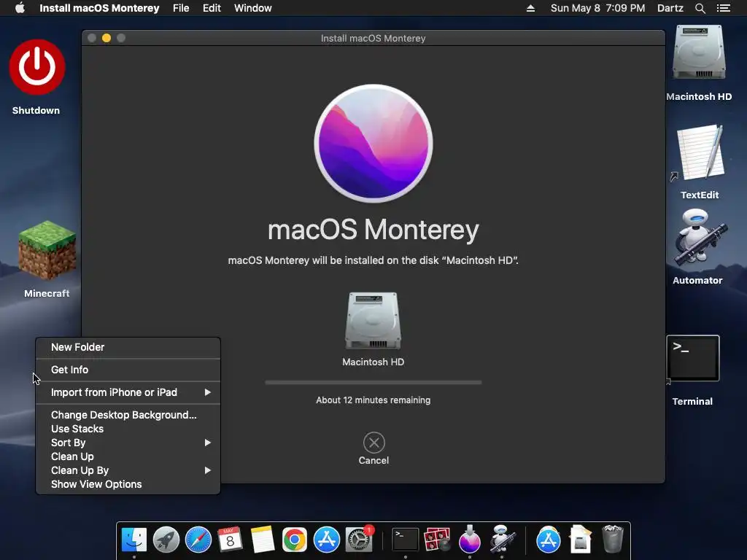Switch to Terminal in the Dock

click(x=406, y=540)
